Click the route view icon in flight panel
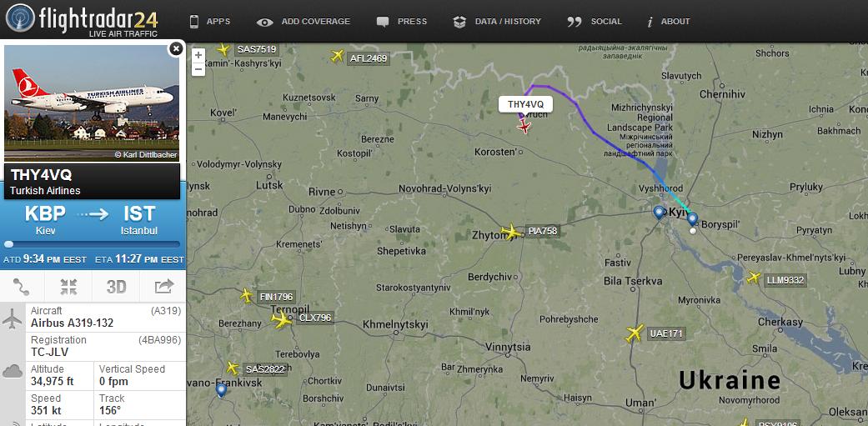Screen dimensions: 868x426 pyautogui.click(x=22, y=287)
